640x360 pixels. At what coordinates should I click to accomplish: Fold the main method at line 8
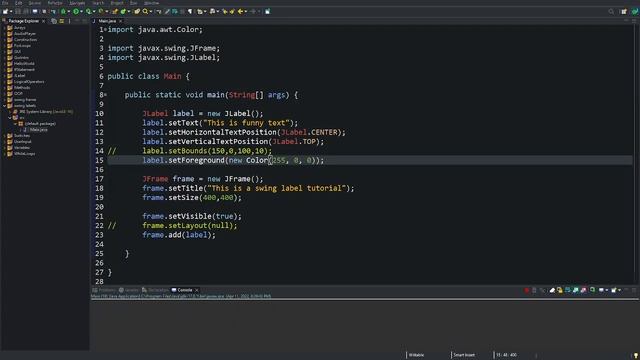point(105,95)
